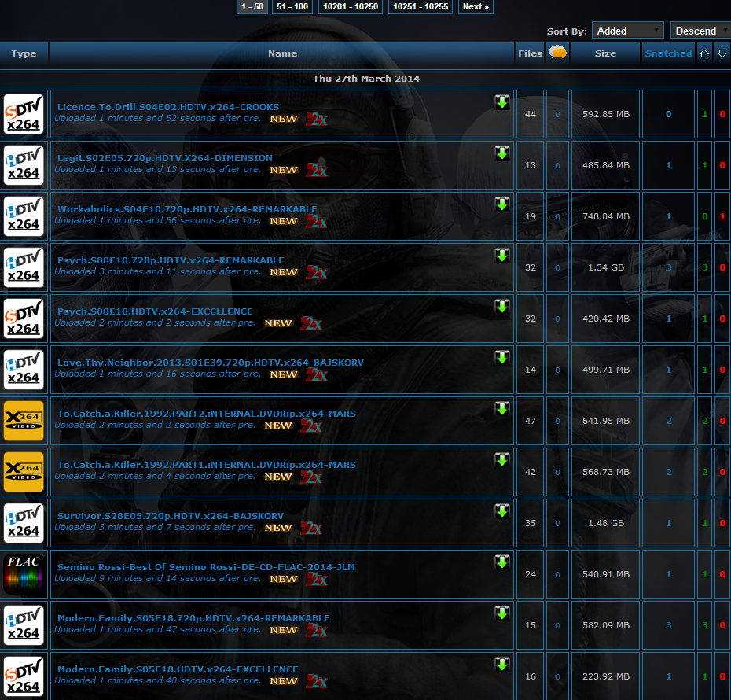Screen dimensions: 731x700
Task: Click the X264 VIDEO icon for To.Catch.a.Killer PART2
Action: coord(24,421)
